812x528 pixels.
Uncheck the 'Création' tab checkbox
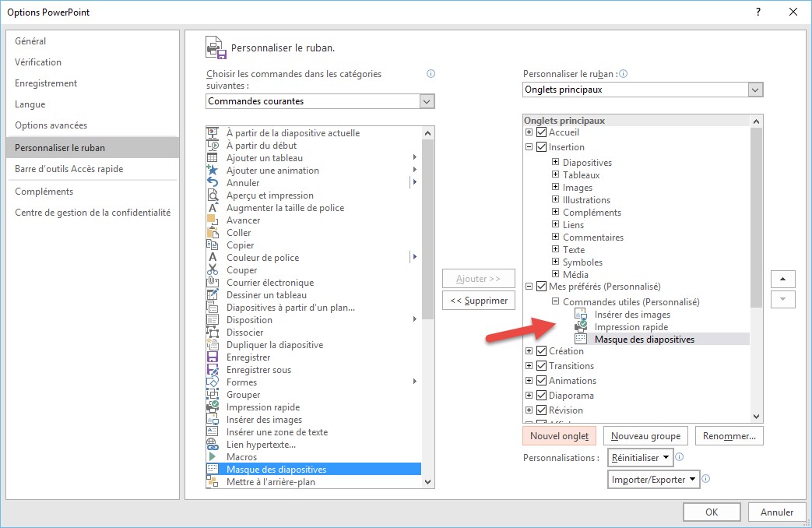(542, 350)
